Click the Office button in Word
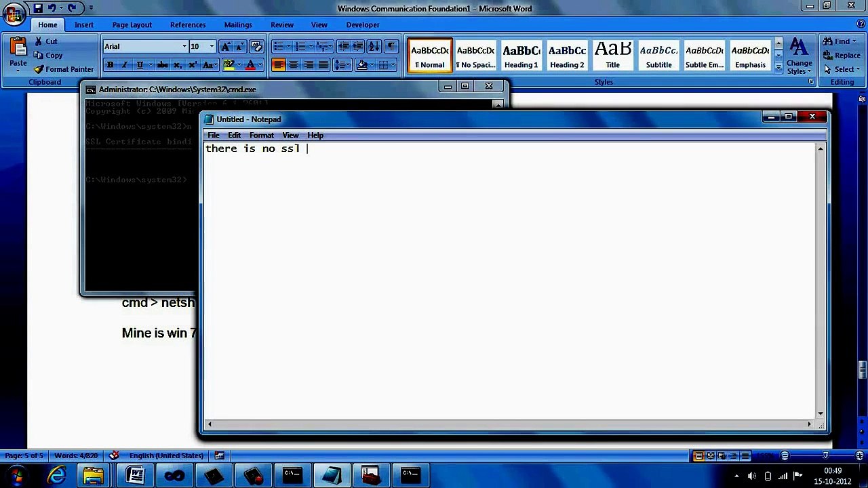The height and width of the screenshot is (488, 868). 14,14
